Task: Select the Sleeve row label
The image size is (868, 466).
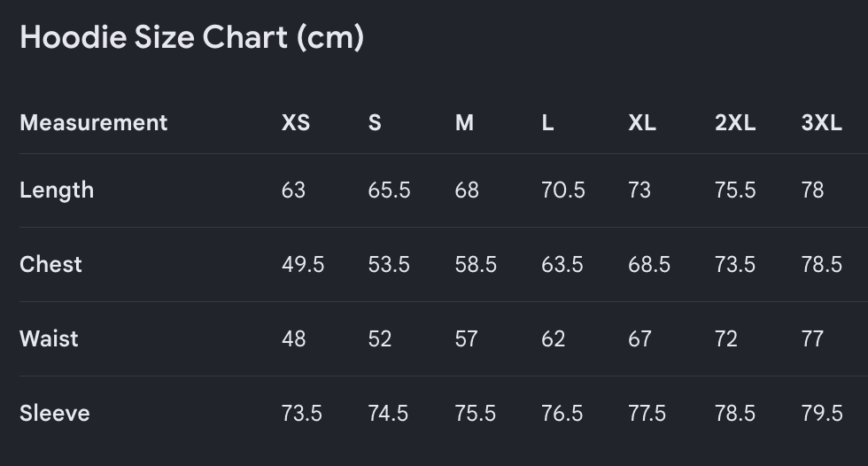Action: (x=55, y=414)
